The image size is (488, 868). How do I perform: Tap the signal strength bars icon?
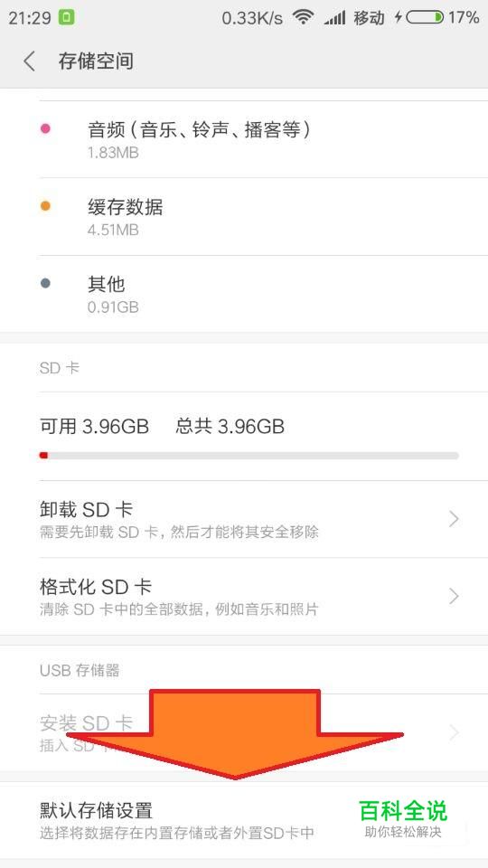(x=334, y=18)
